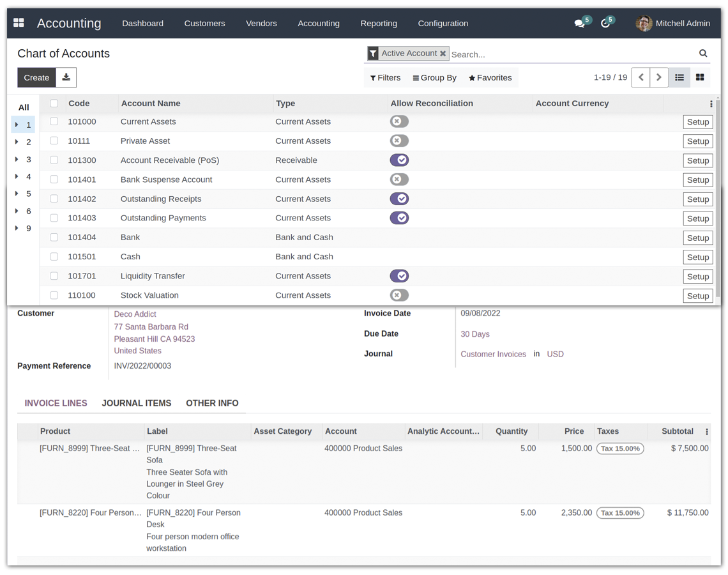Viewport: 728px width, 575px height.
Task: Open the Group By dropdown
Action: pyautogui.click(x=434, y=77)
